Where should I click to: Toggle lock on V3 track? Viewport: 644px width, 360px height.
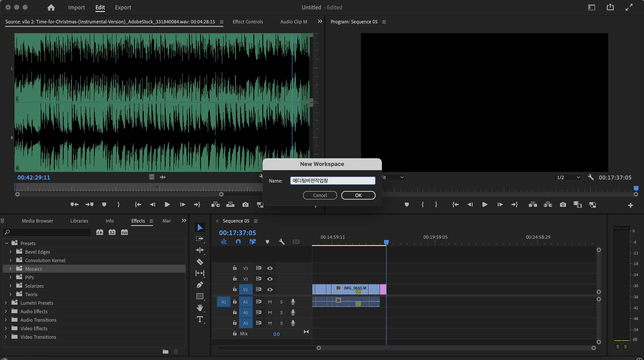234,268
